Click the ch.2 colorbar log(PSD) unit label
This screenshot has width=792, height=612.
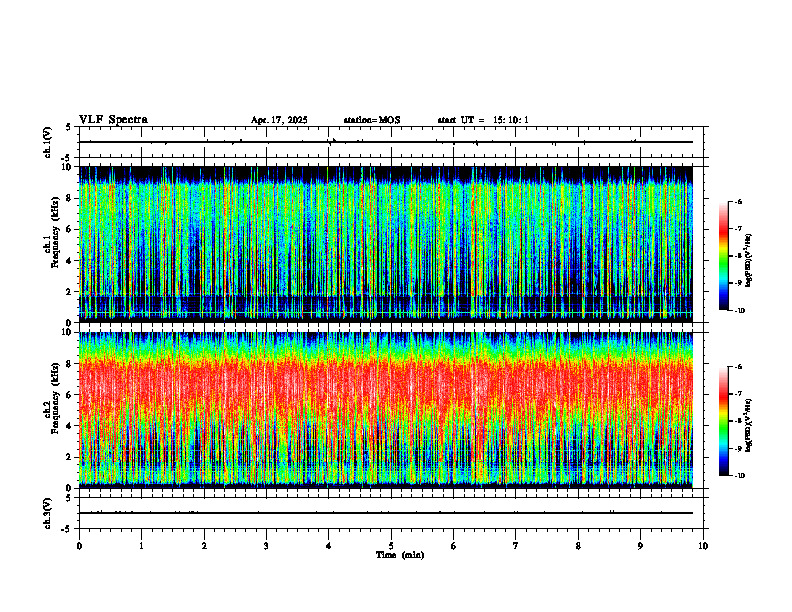click(x=749, y=424)
